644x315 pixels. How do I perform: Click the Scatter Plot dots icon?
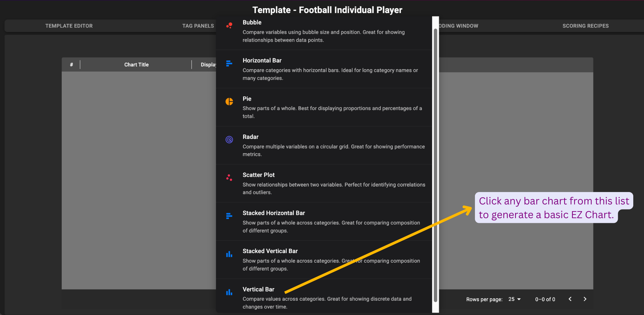pyautogui.click(x=229, y=178)
